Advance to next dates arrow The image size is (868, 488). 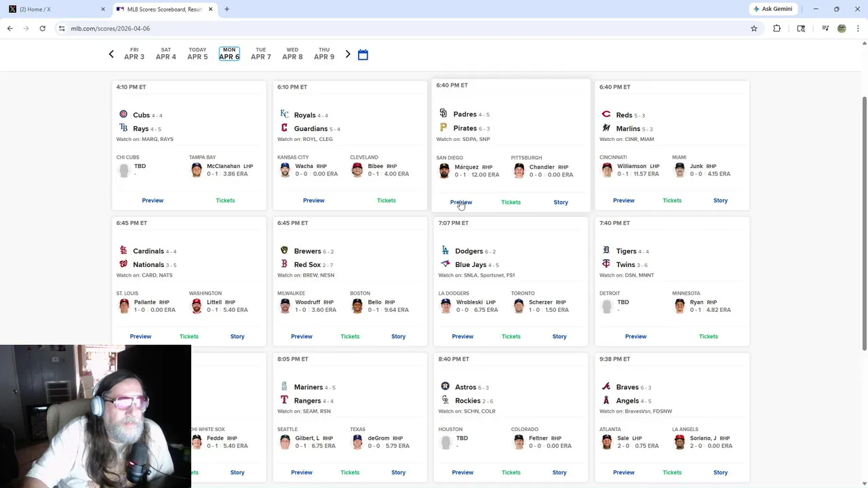[x=348, y=54]
